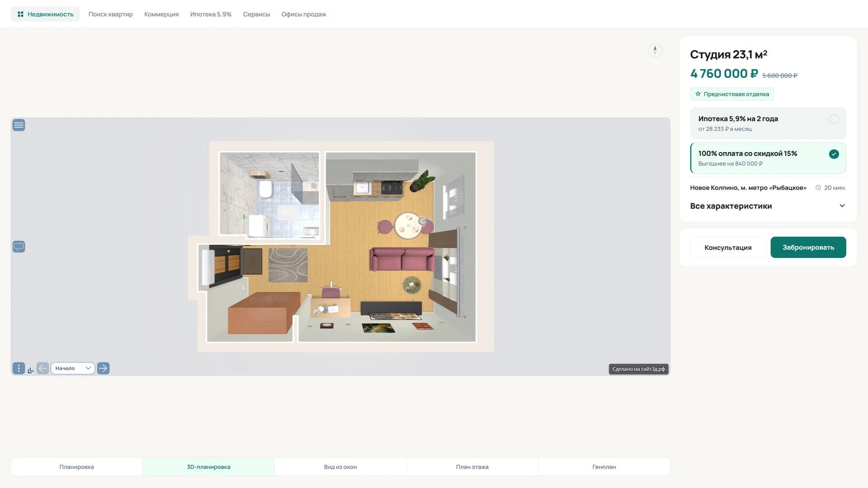Open the three-dot options in viewer
The width and height of the screenshot is (868, 488).
coord(19,368)
